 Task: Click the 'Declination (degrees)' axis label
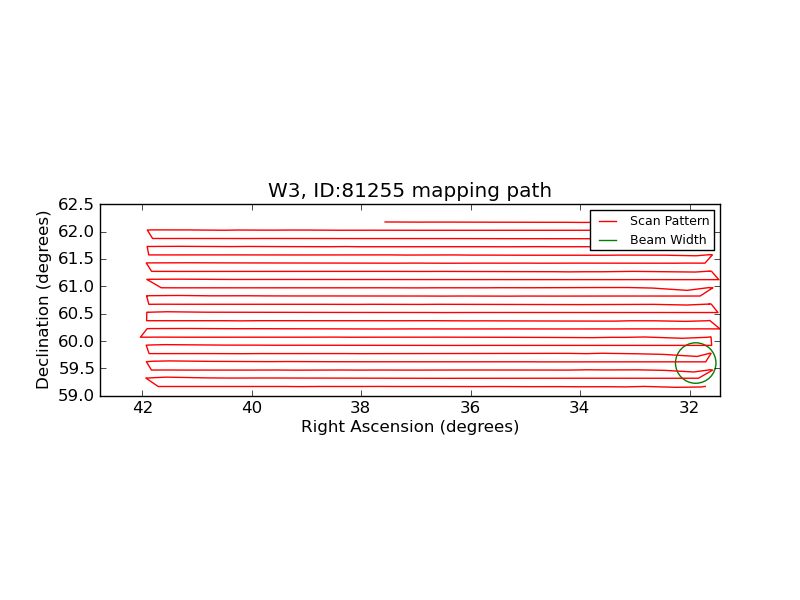[42, 301]
